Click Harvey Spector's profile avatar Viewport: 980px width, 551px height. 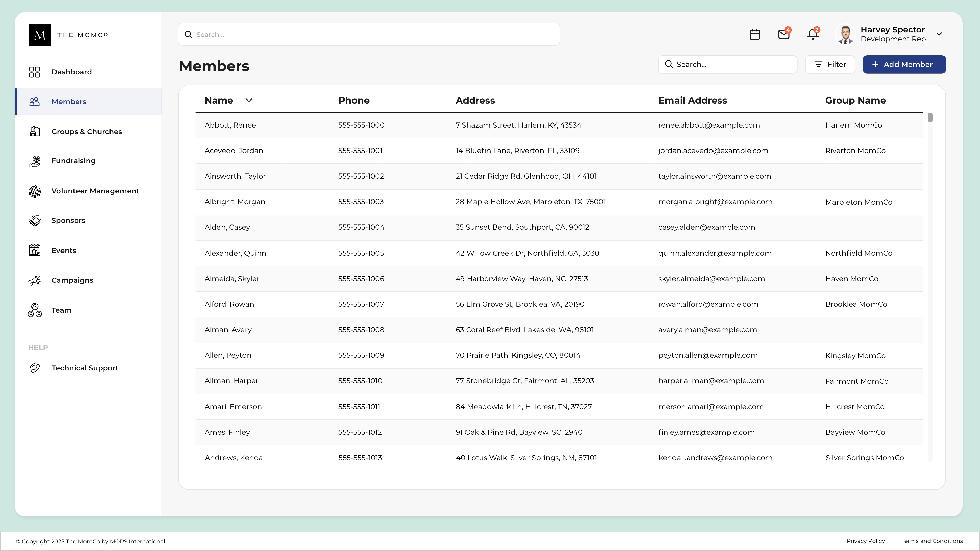point(845,35)
